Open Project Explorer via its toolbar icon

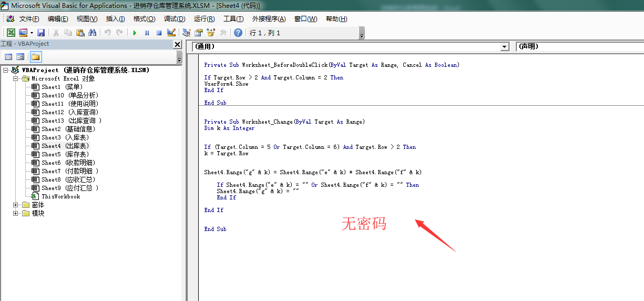[x=186, y=33]
